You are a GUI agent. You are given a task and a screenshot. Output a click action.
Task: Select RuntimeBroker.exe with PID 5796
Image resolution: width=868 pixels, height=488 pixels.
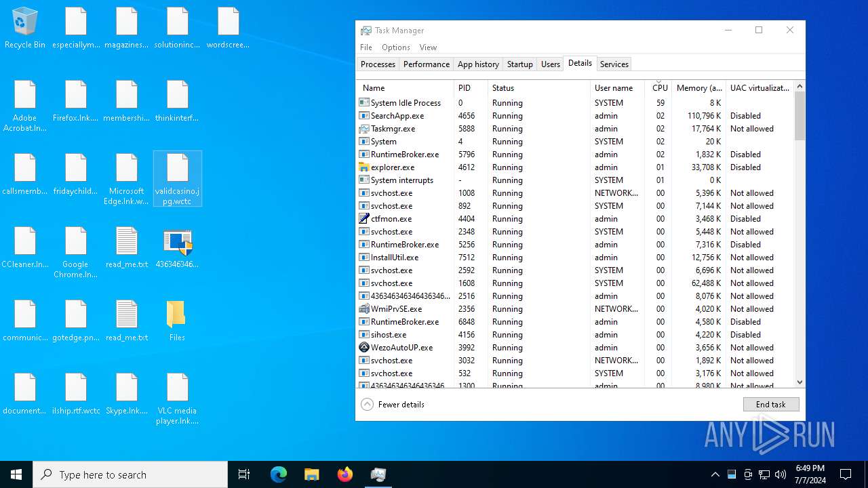tap(575, 155)
